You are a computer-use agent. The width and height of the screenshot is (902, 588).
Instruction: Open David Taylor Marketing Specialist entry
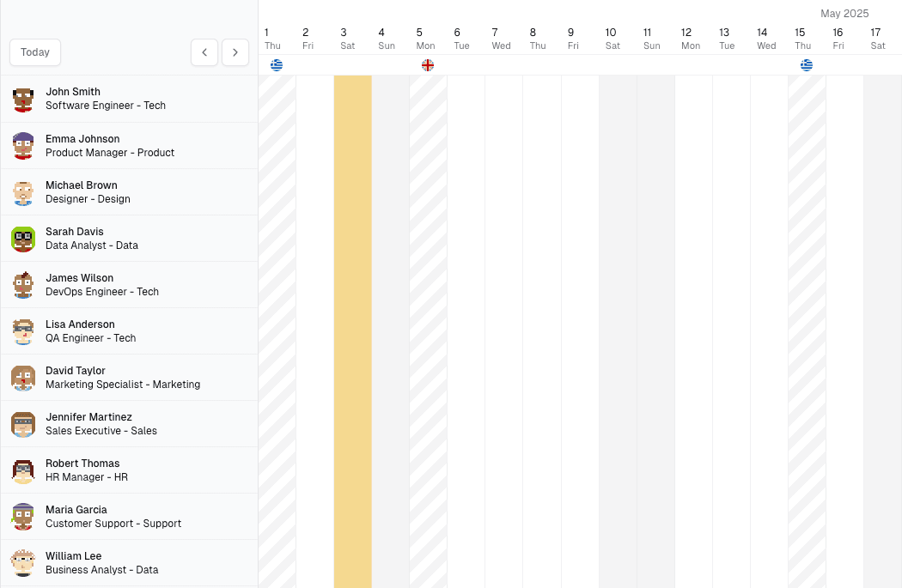[x=130, y=378]
